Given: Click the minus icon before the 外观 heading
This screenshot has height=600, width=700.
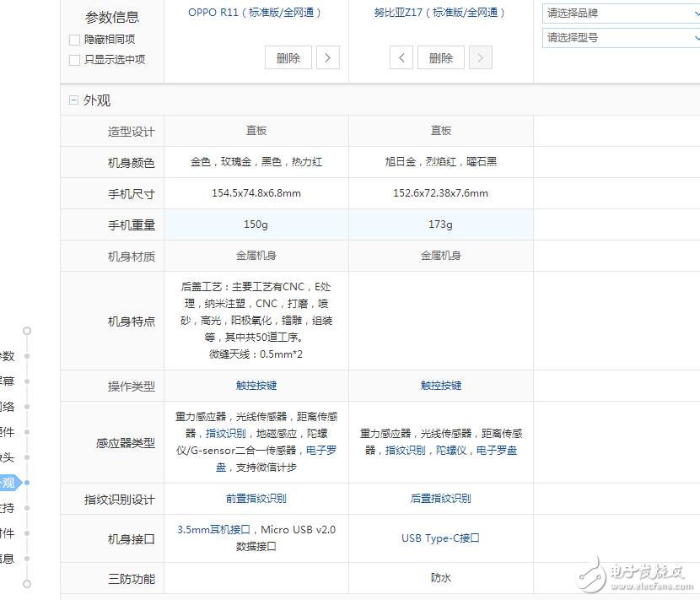Looking at the screenshot, I should (x=73, y=100).
